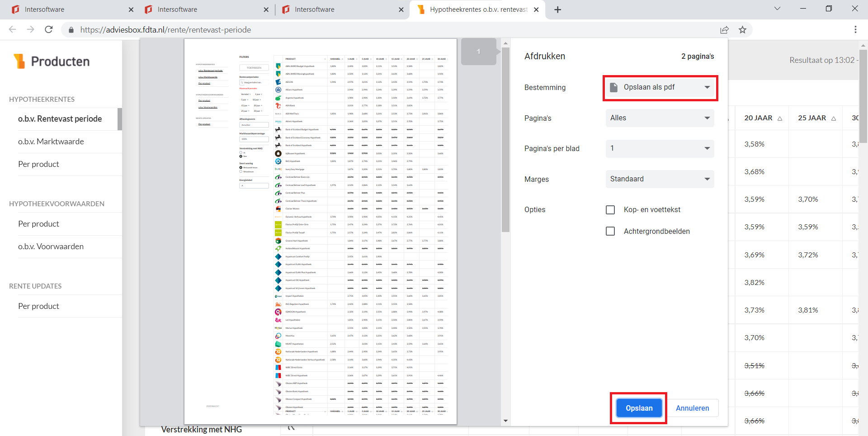Click the share page icon
Viewport: 868px width, 436px height.
tap(724, 30)
